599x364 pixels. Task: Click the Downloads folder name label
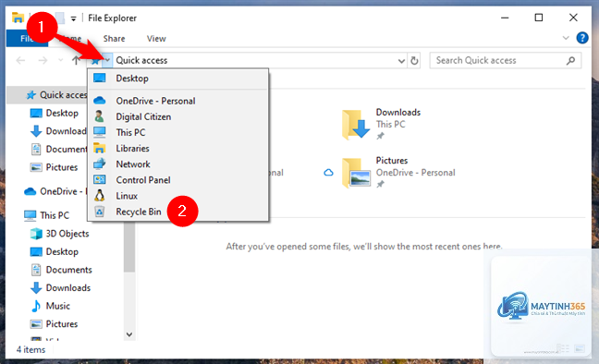398,113
